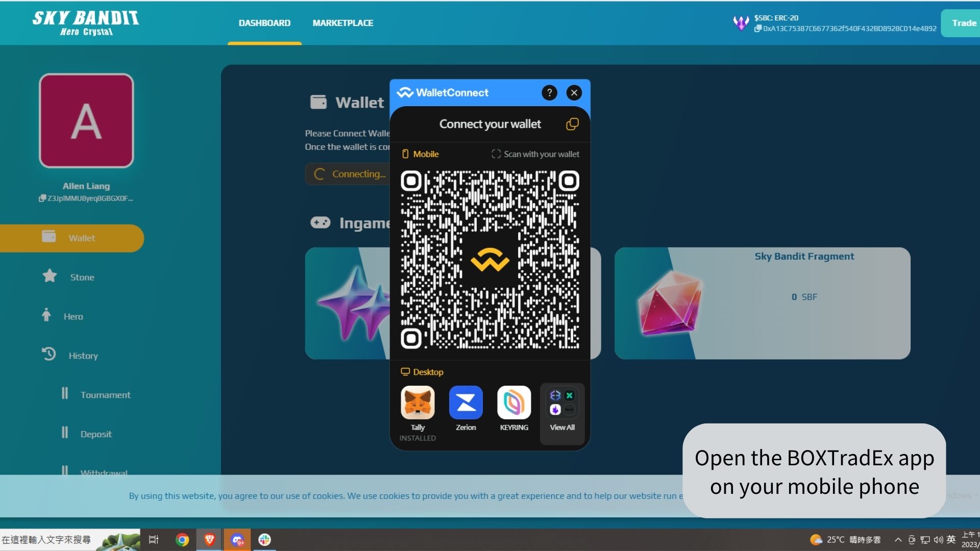Copy the WalletConnect link with copy icon
Screen dimensions: 980x551
point(572,124)
